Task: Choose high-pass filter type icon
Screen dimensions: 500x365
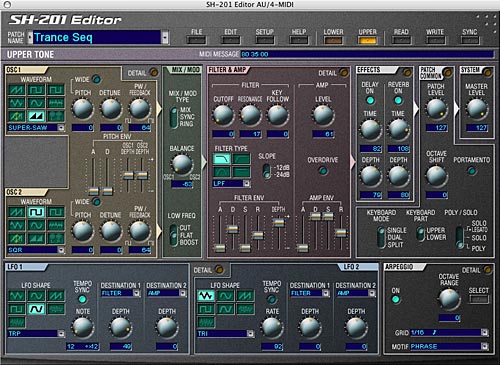Action: tap(242, 159)
